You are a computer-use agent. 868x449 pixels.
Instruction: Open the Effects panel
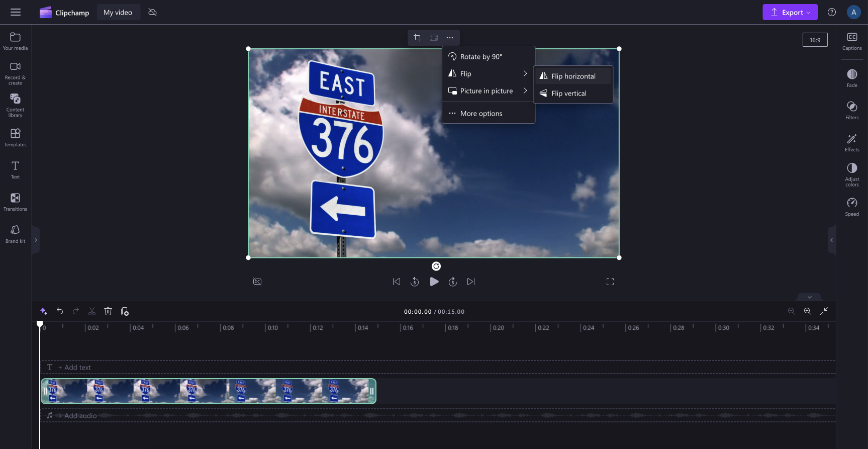pos(852,143)
